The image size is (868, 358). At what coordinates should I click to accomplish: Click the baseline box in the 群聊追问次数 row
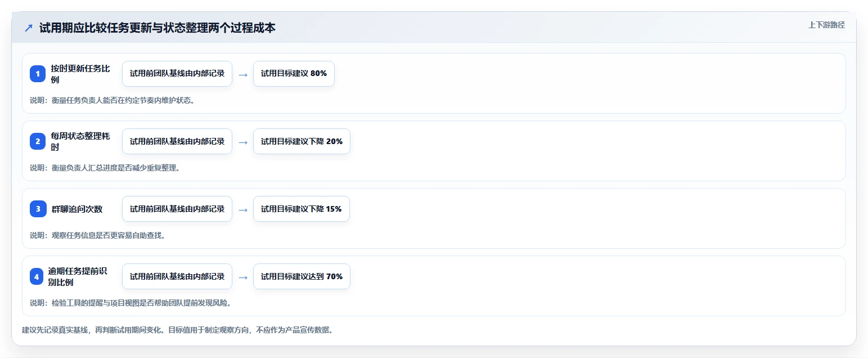coord(177,209)
